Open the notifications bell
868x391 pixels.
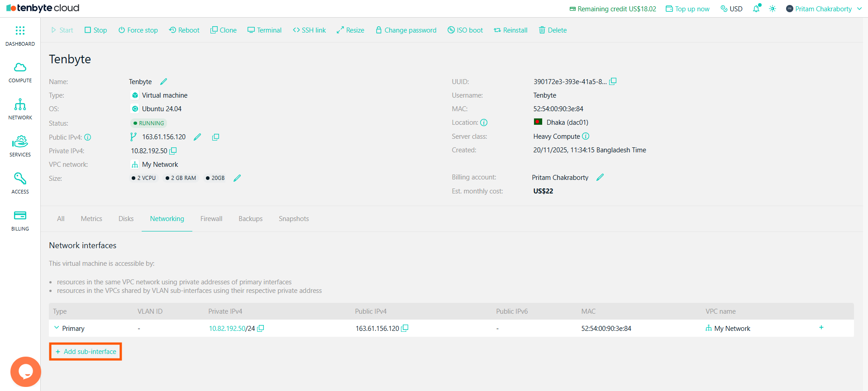coord(756,9)
